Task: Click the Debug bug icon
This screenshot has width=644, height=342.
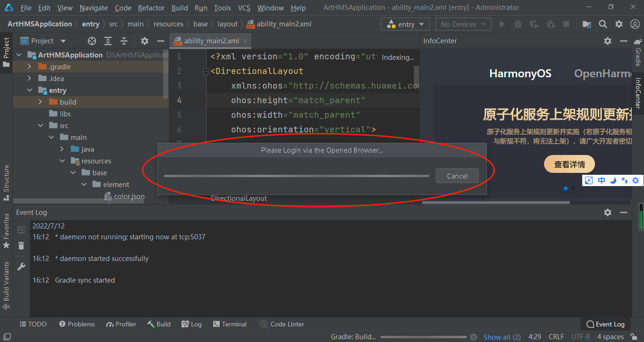Action: tap(518, 24)
